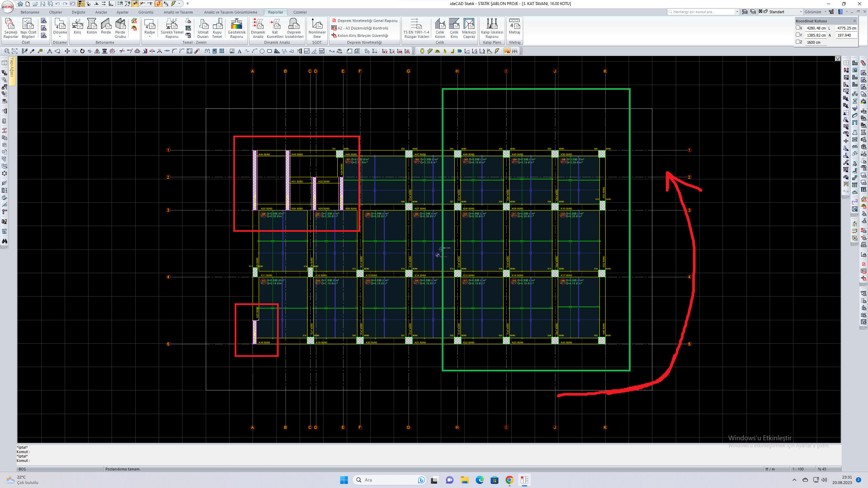Close the Koordinat Kutusu panel

pyautogui.click(x=854, y=21)
